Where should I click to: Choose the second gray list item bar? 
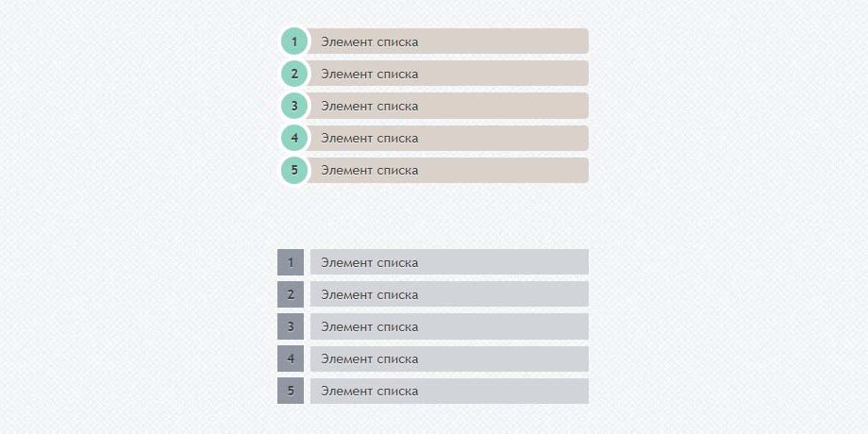tap(449, 294)
